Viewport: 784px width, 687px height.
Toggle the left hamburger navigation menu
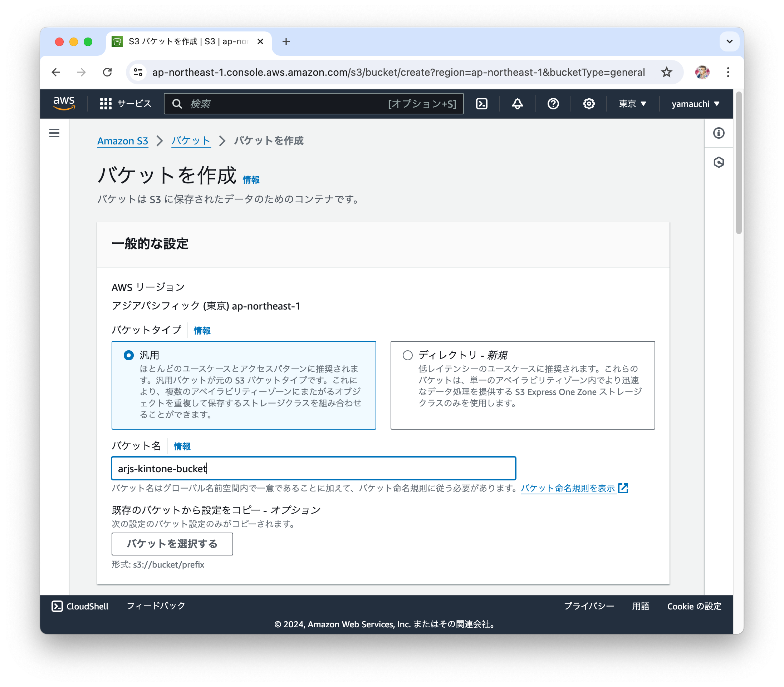coord(54,133)
